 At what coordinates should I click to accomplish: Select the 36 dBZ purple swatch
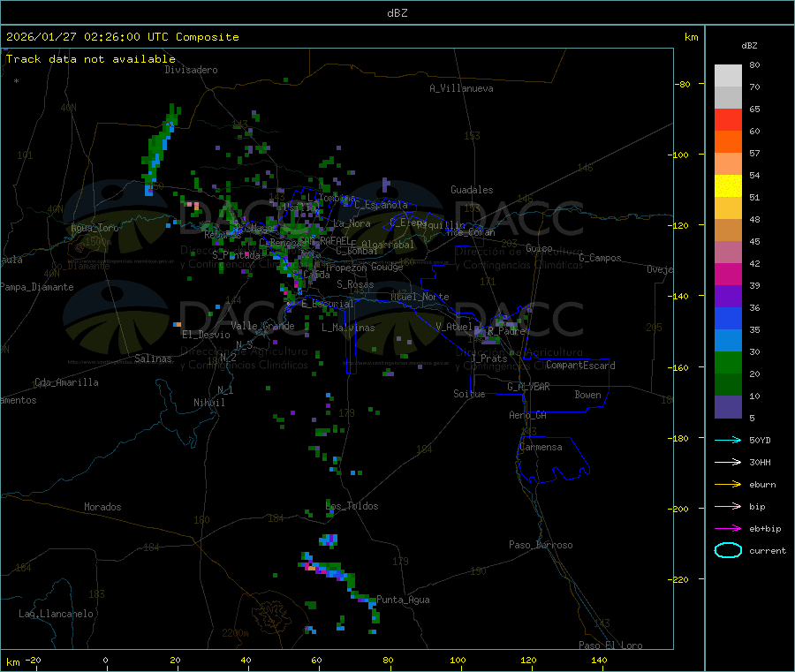728,297
